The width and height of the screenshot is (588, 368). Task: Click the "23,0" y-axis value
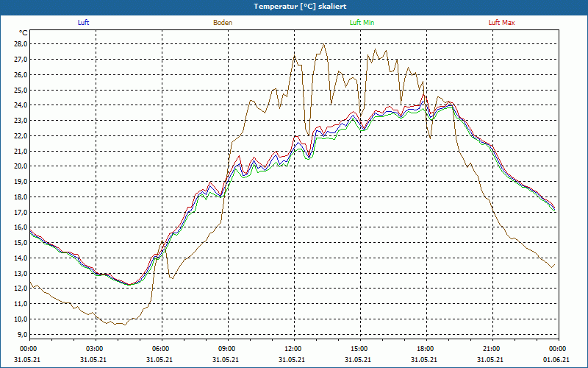point(21,121)
